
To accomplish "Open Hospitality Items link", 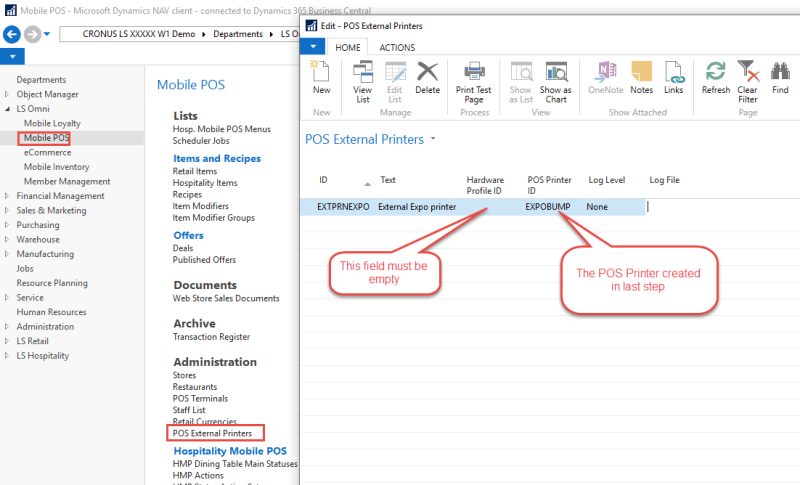I will point(205,183).
